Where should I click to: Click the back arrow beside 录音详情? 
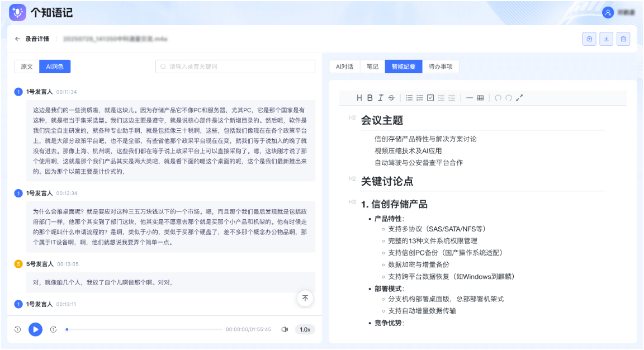[x=18, y=39]
